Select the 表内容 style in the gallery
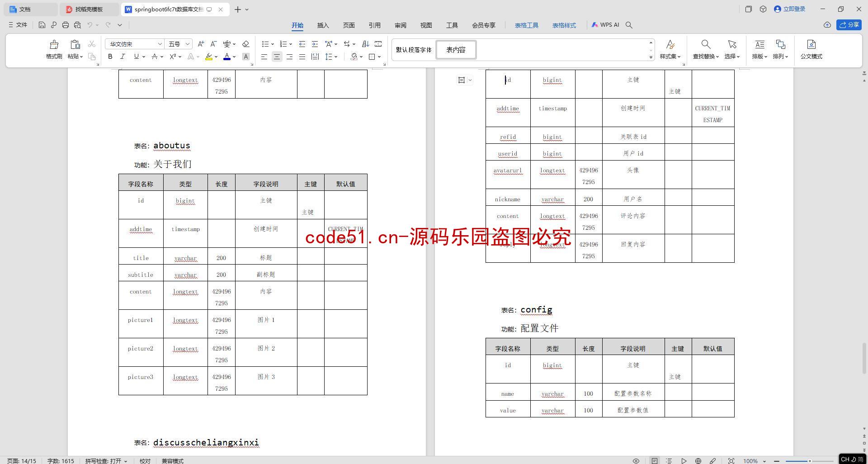This screenshot has height=464, width=868. 456,50
